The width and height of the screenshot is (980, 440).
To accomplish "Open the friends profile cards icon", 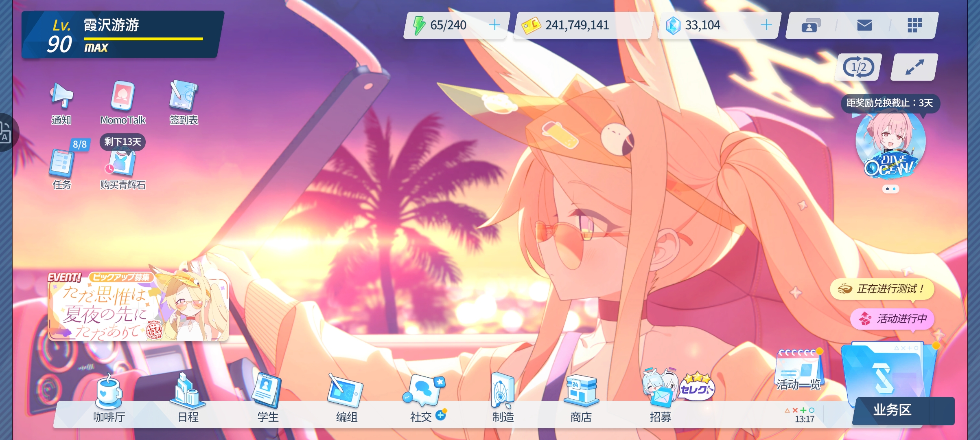I will [811, 25].
